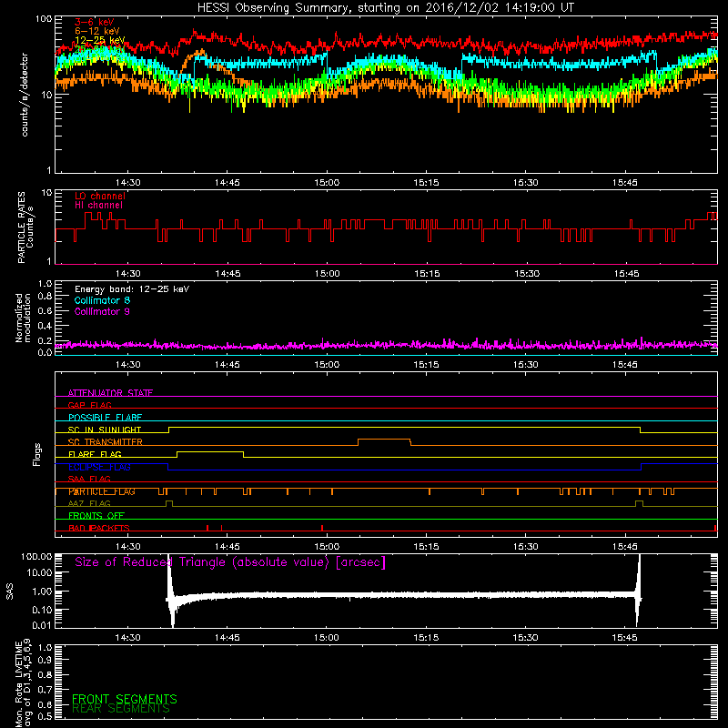Click the POSSIBLE_FLARE flag label
The image size is (728, 728).
[x=105, y=418]
